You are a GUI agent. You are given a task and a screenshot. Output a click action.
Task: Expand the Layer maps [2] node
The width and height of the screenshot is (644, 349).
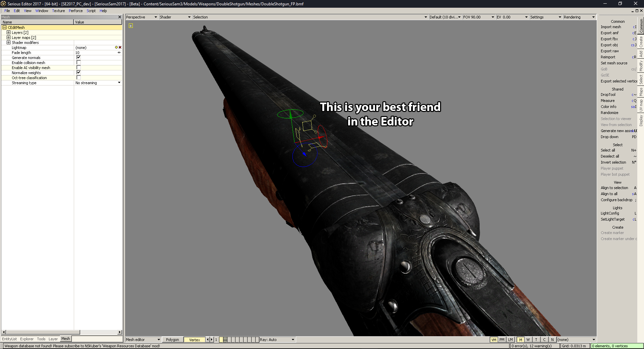9,38
